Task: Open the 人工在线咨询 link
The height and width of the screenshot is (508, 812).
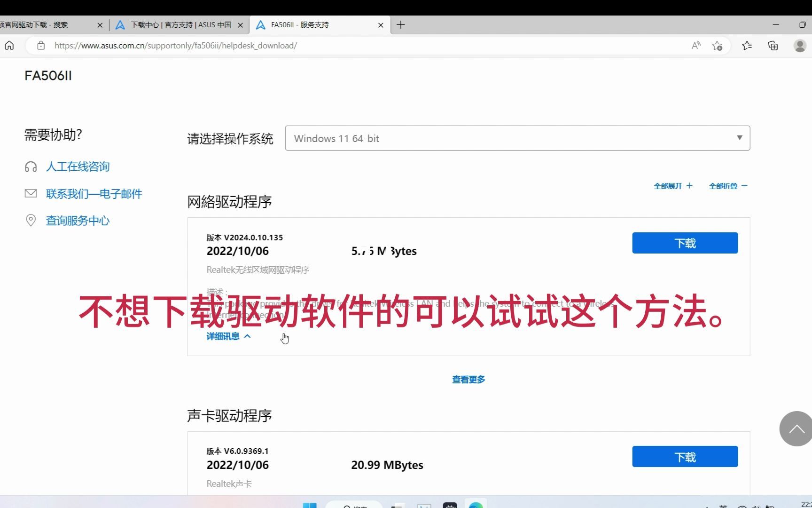Action: tap(78, 167)
